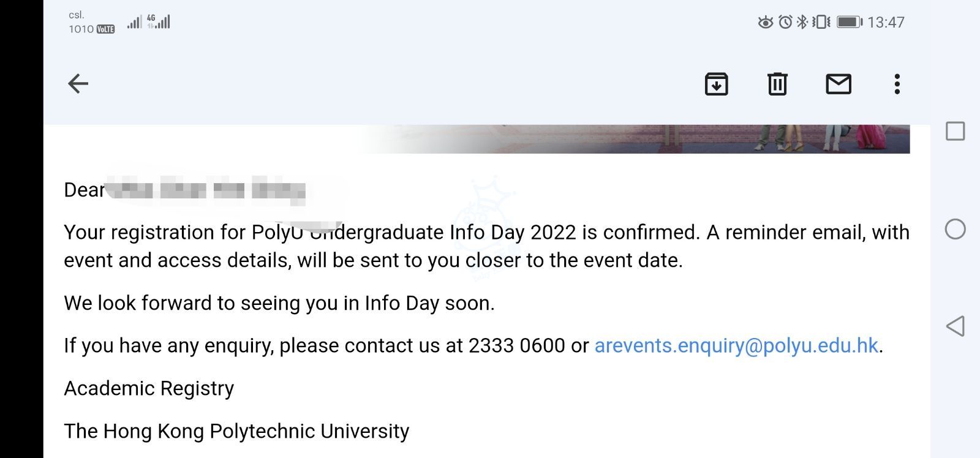Open the arevents.enquiry@polyu.edu.hk email link

coord(736,345)
